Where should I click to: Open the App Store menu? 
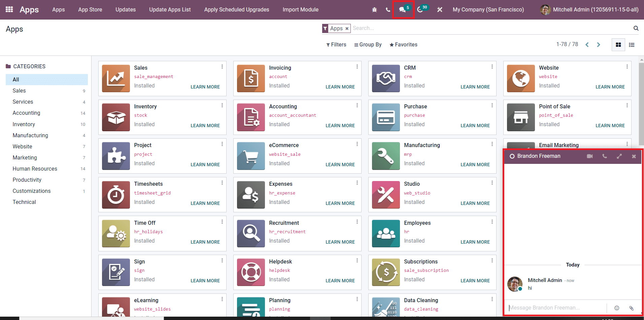(x=90, y=9)
